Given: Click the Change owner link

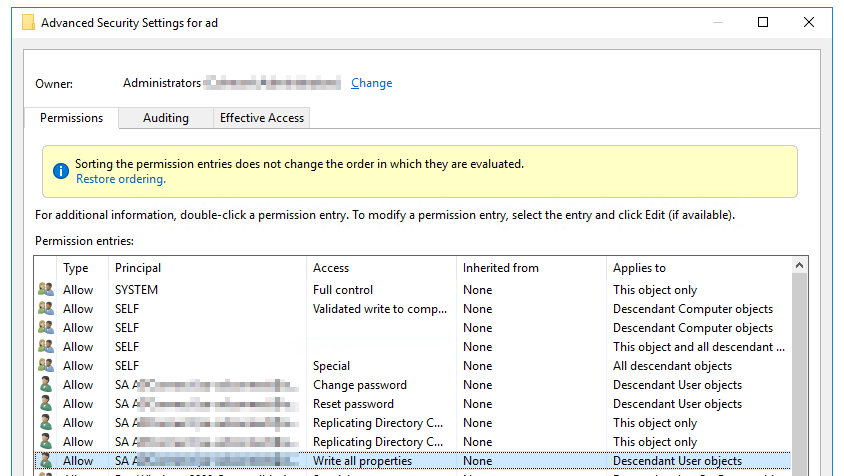Looking at the screenshot, I should (371, 84).
